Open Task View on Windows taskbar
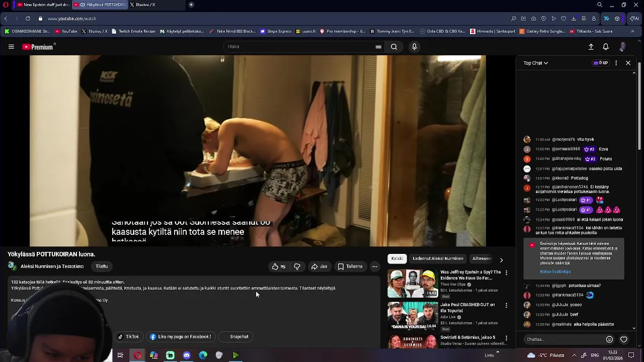The image size is (644, 362). tap(120, 355)
